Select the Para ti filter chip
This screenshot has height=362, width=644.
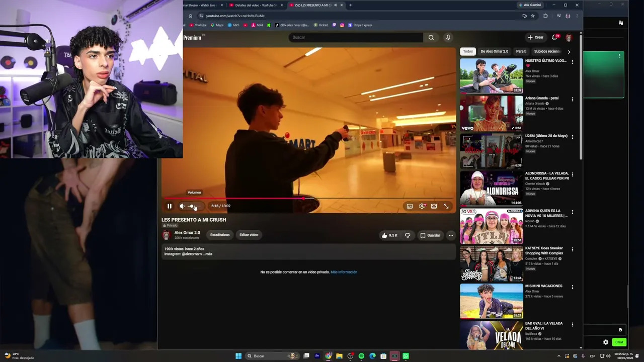pos(521,51)
